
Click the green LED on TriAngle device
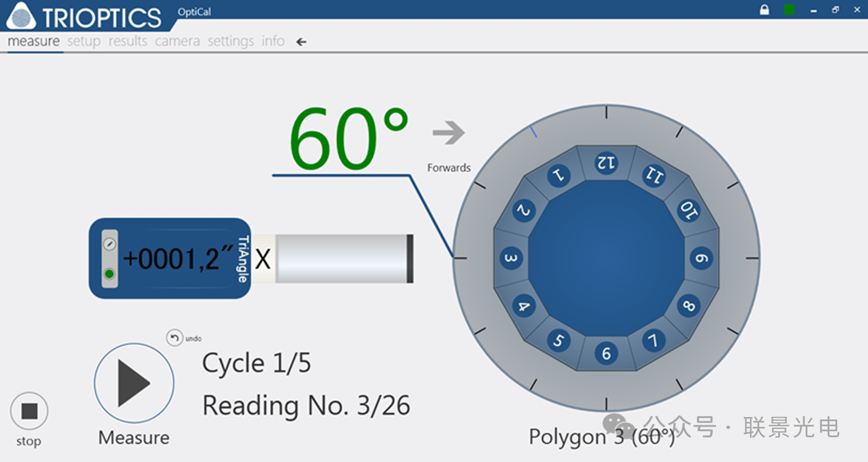(109, 274)
